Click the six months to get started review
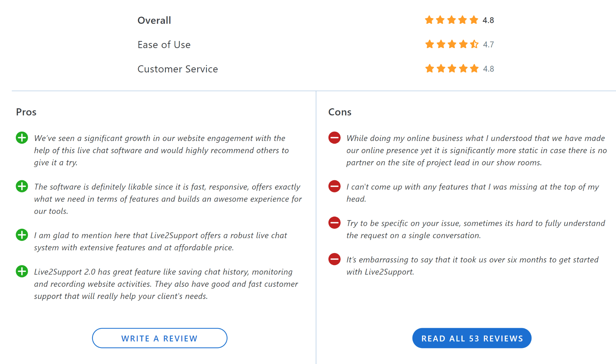The width and height of the screenshot is (616, 364). coord(472,266)
